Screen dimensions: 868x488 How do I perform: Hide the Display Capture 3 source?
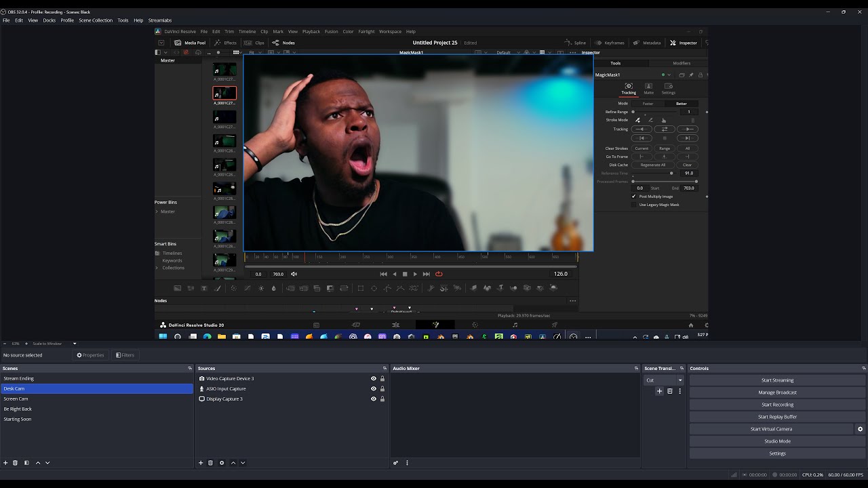pos(374,399)
